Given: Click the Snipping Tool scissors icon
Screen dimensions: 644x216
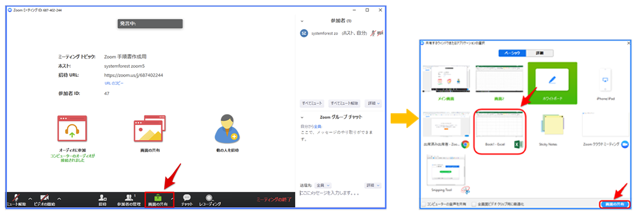Looking at the screenshot, I should (x=465, y=190).
